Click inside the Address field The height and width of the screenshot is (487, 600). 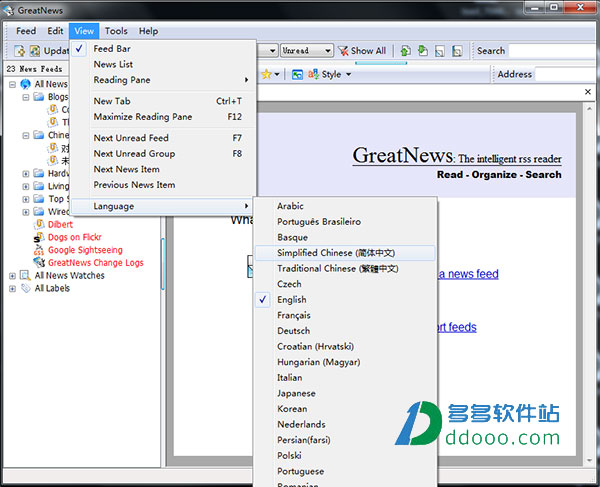[566, 74]
